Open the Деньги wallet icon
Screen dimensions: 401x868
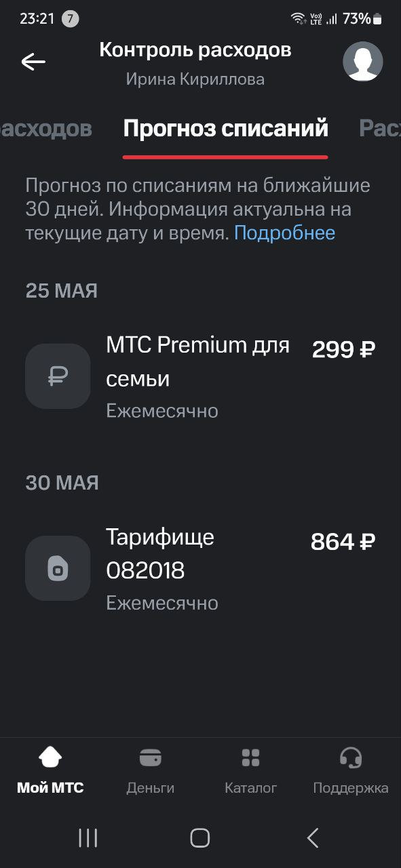coord(150,757)
